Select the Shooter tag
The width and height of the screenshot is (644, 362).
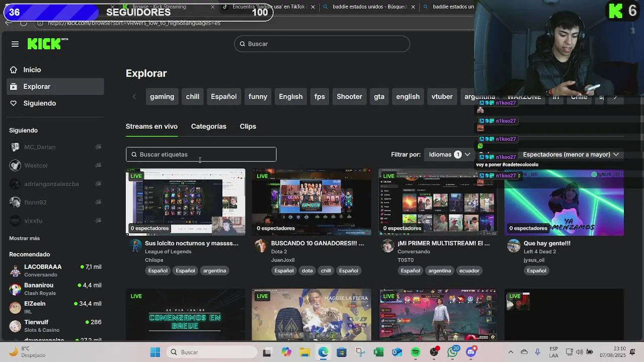[x=349, y=97]
